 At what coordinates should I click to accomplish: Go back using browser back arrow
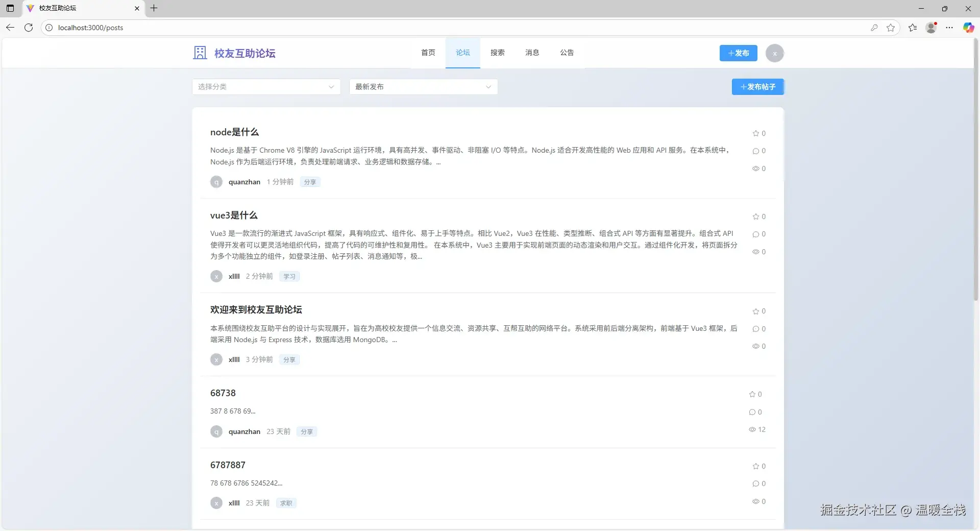click(x=10, y=28)
